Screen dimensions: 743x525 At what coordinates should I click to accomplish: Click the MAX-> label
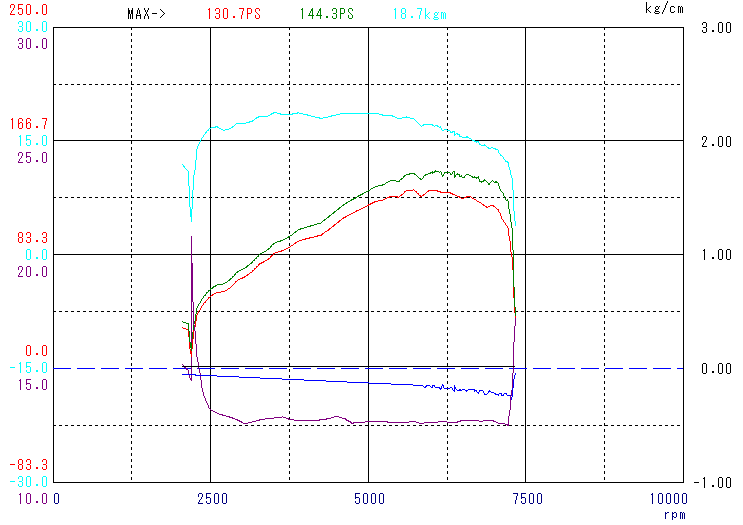(146, 14)
